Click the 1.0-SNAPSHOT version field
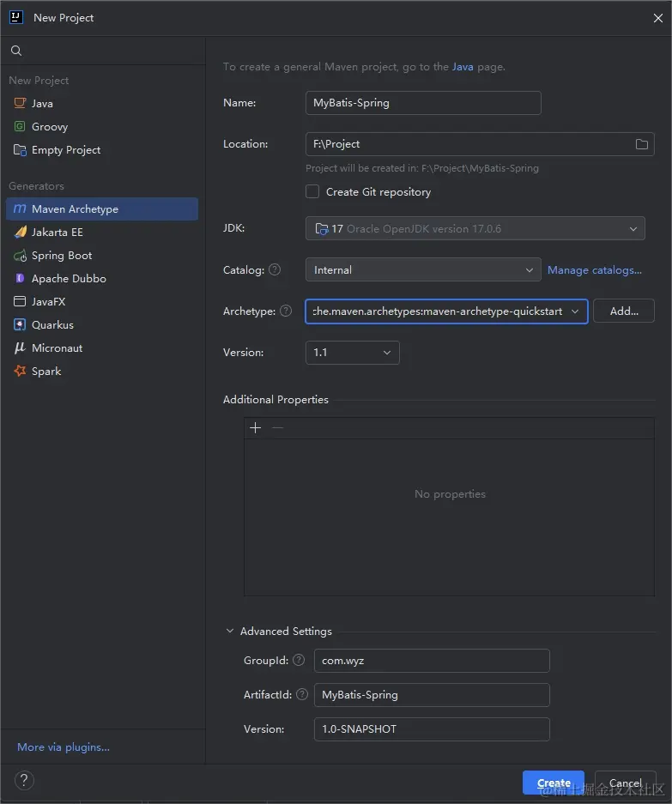The width and height of the screenshot is (672, 804). click(432, 729)
